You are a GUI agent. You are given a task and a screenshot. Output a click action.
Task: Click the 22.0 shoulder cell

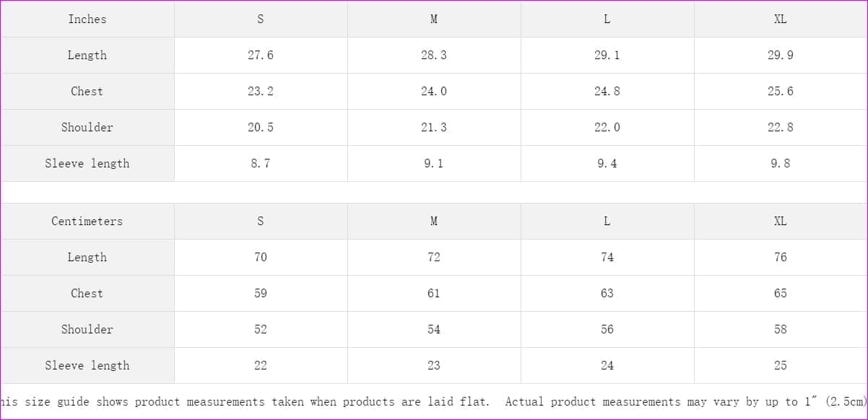click(x=607, y=128)
